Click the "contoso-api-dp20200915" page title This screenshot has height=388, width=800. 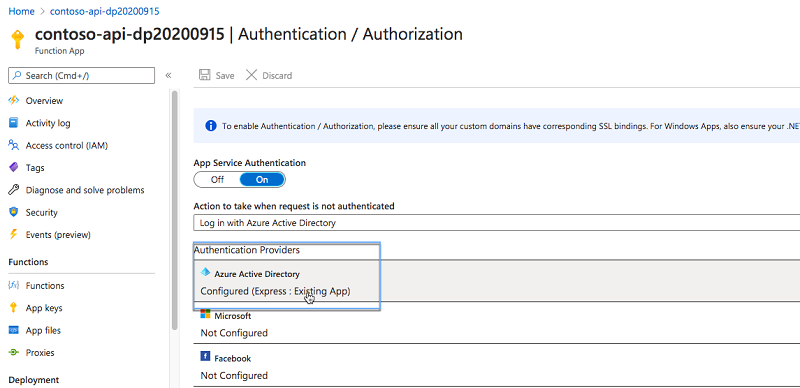pos(130,34)
